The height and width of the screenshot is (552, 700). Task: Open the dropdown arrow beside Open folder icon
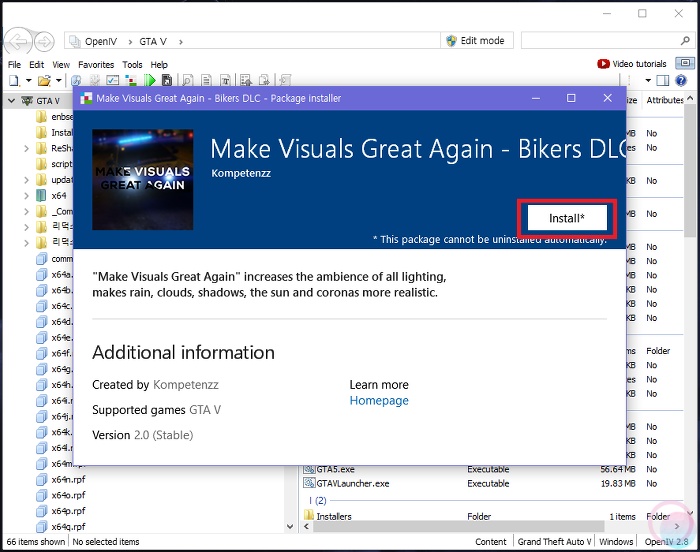click(x=58, y=80)
